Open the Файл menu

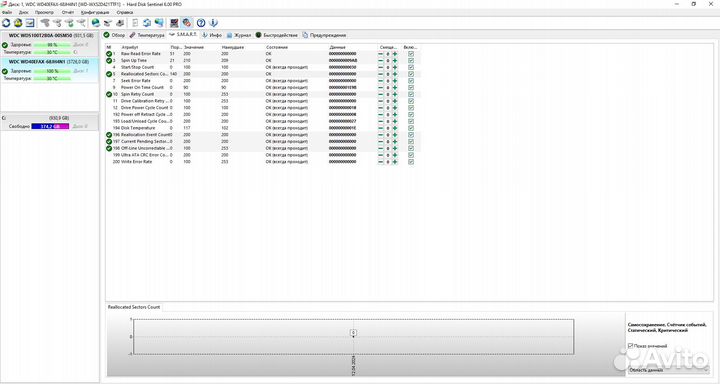coord(7,12)
